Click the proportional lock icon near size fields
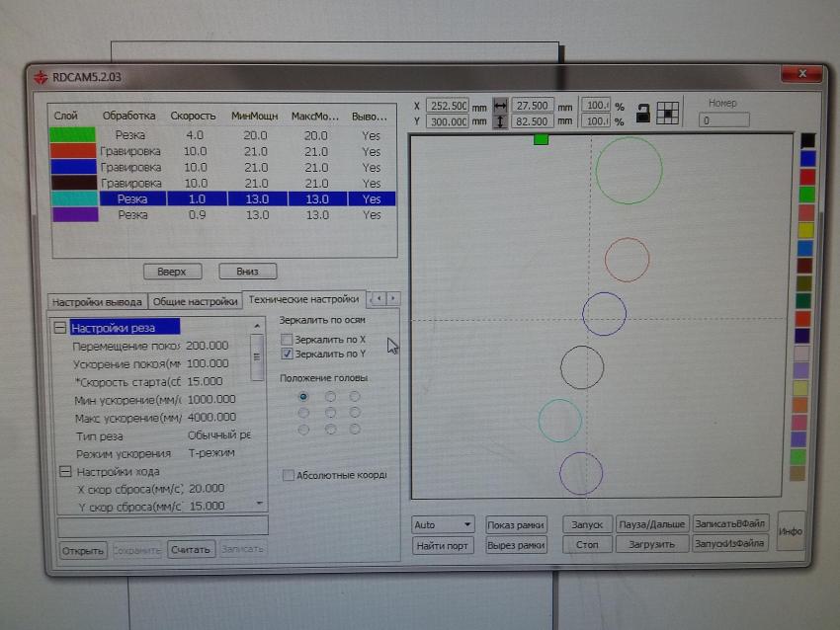 point(642,112)
